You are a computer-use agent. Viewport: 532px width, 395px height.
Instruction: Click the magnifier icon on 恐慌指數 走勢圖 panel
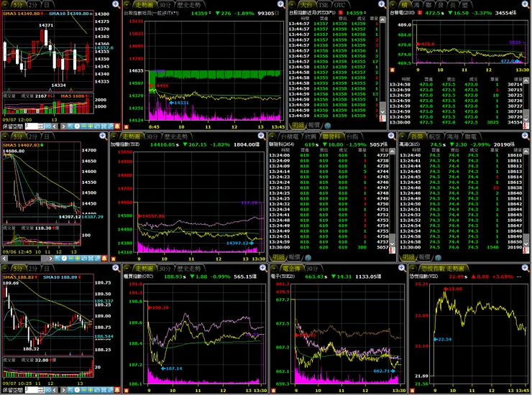point(525,268)
